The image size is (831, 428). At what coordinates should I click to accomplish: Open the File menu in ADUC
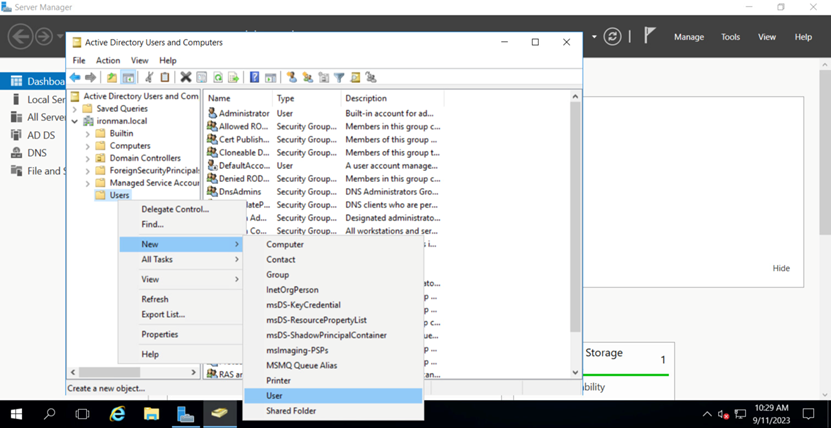(79, 60)
